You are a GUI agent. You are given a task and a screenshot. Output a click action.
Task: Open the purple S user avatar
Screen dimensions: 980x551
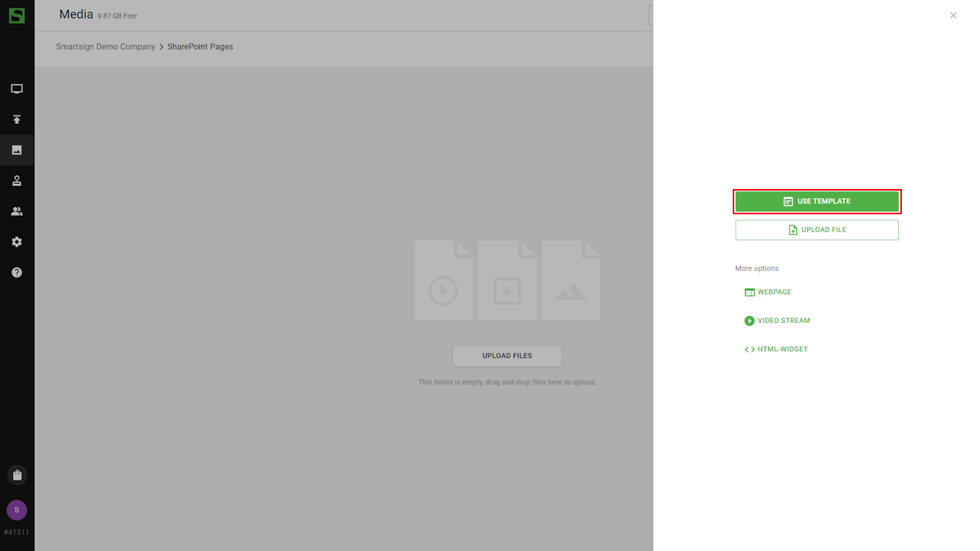tap(17, 510)
